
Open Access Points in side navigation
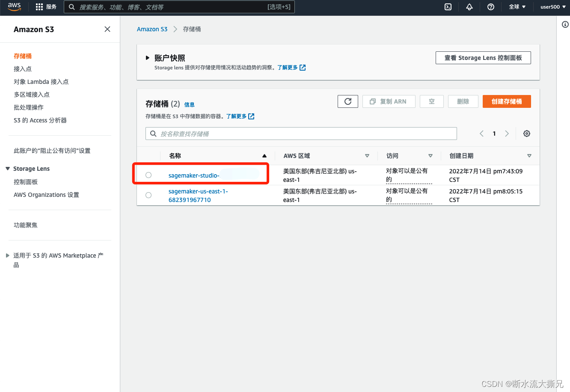pos(23,69)
